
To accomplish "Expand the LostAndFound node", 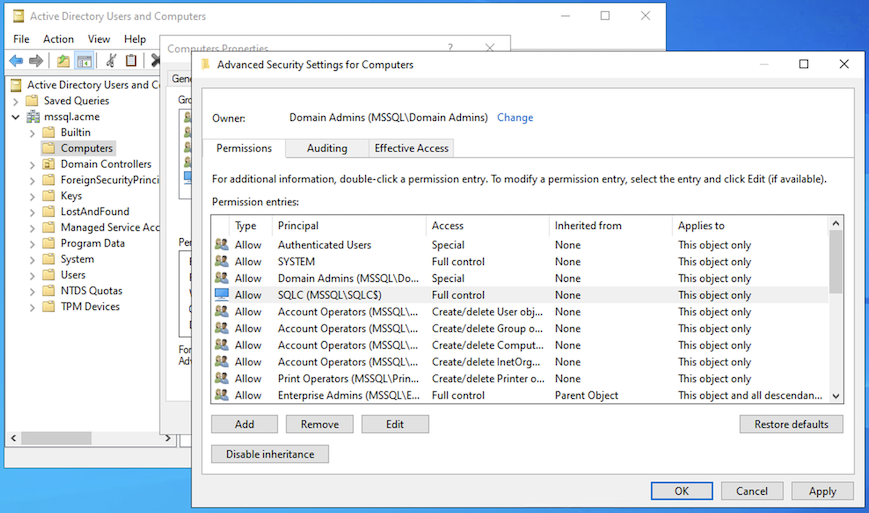I will pos(32,212).
